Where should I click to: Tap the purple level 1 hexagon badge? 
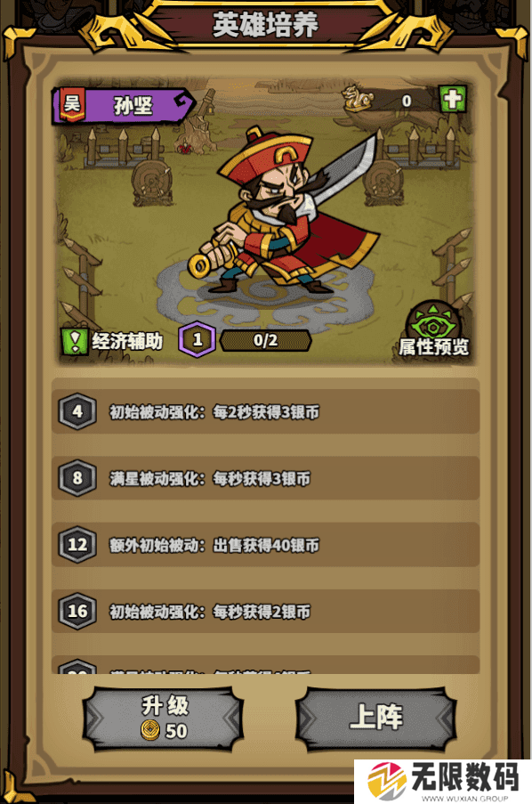[197, 339]
